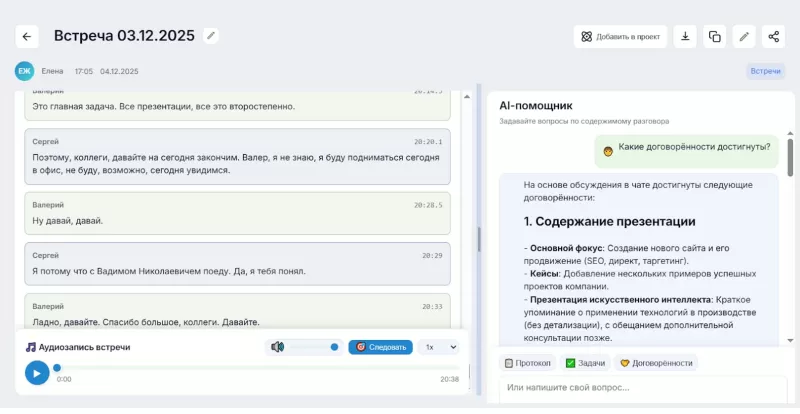
Task: Click the panel divider handle between transcript and assistant
Action: pos(479,239)
